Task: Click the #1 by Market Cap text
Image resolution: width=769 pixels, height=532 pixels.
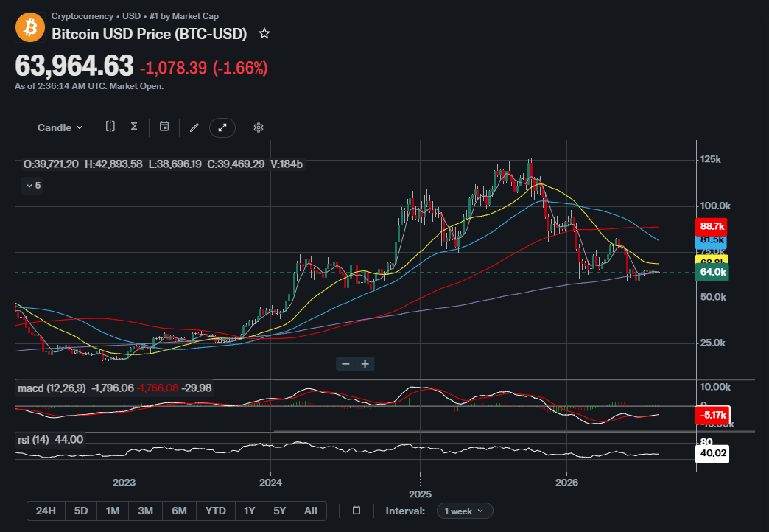Action: point(184,16)
